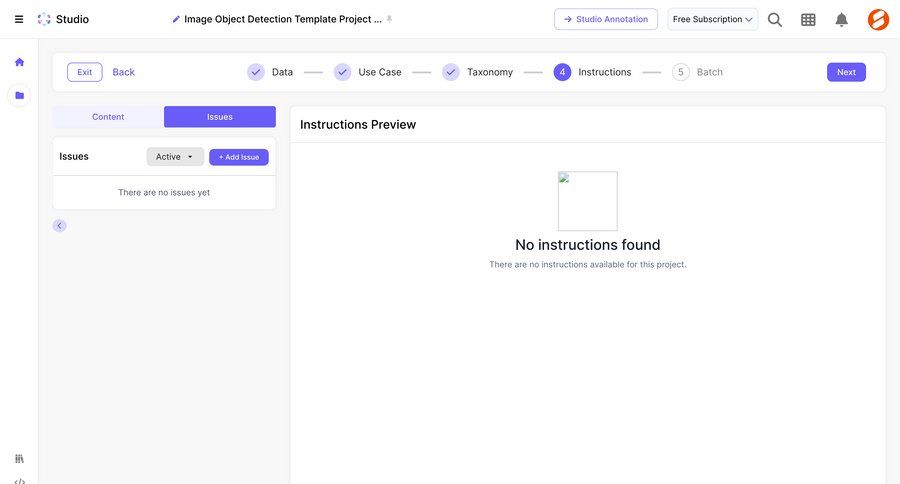Viewport: 900px width, 484px height.
Task: Jump to the Batch step
Action: pos(697,72)
